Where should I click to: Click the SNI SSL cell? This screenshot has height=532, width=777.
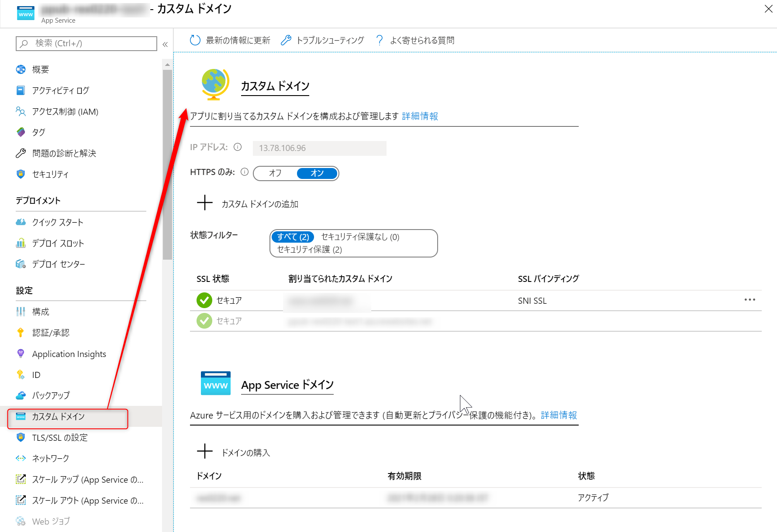pyautogui.click(x=532, y=301)
